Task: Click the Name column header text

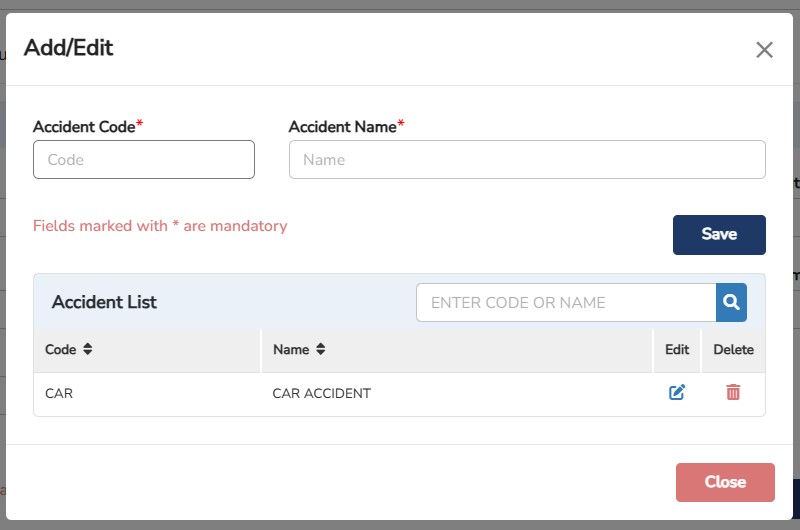Action: (x=291, y=350)
